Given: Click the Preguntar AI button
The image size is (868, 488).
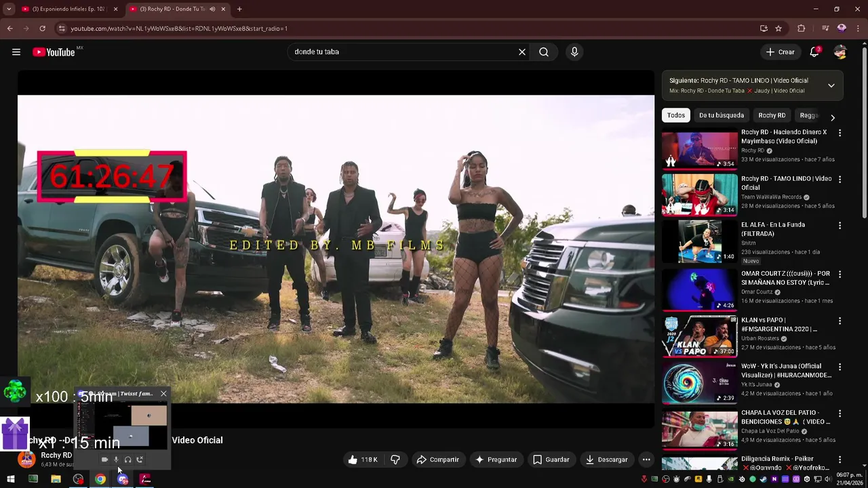Looking at the screenshot, I should (496, 460).
